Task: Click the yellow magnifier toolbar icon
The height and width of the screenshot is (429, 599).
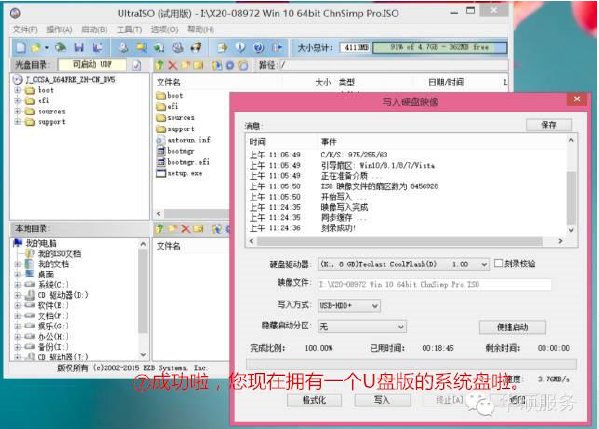Action: pos(141,47)
